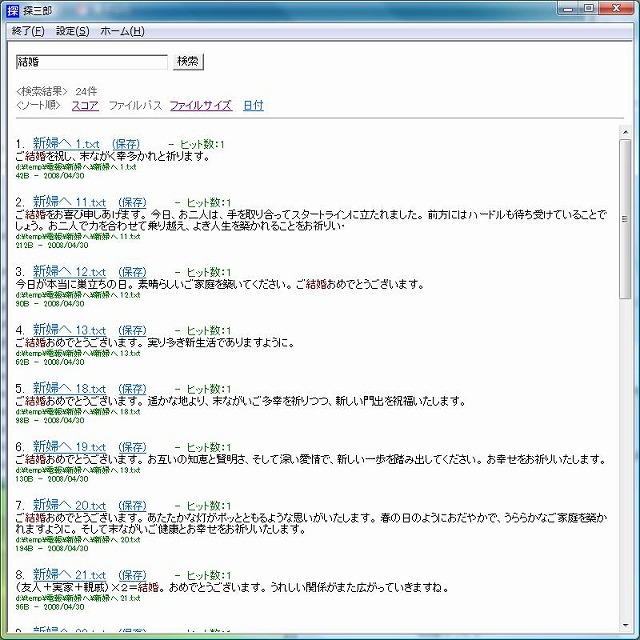Screen dimensions: 640x640
Task: Click the 42B - 2008/04/30 size line
Action: [50, 176]
